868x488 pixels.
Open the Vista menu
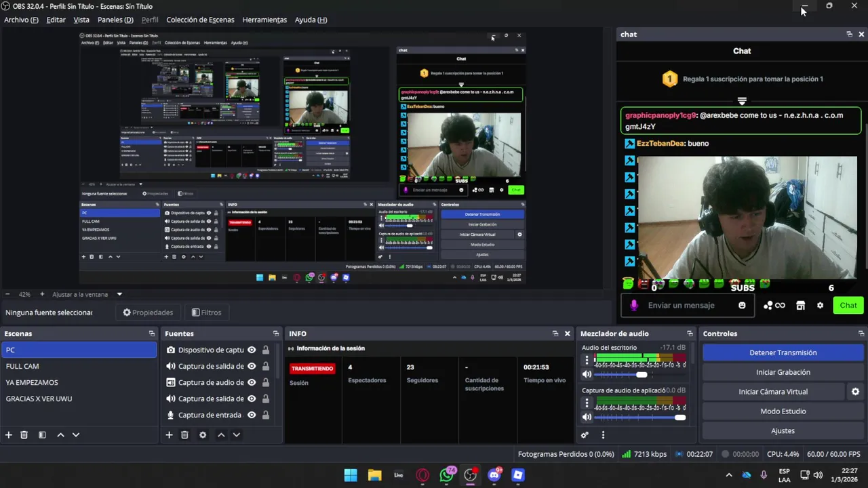point(81,20)
